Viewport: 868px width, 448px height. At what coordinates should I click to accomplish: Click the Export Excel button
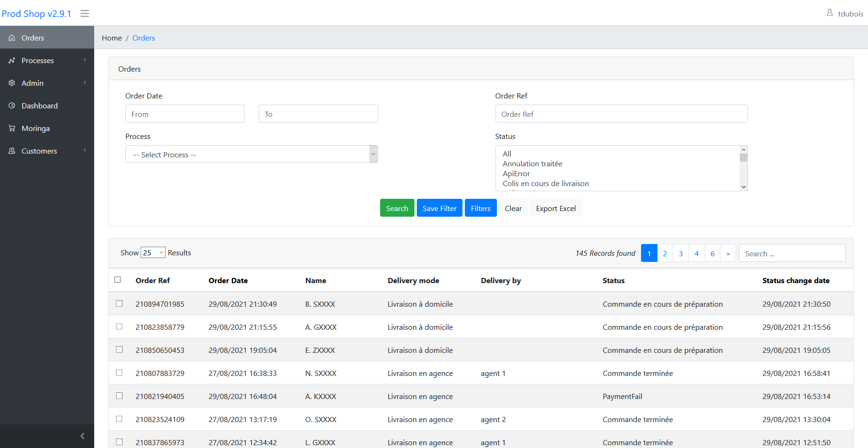[x=555, y=208]
